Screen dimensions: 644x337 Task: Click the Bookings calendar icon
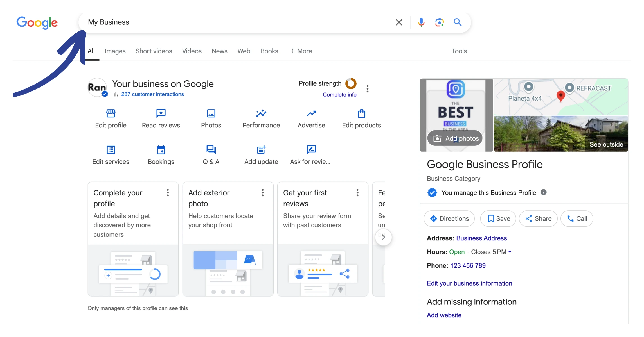coord(161,150)
